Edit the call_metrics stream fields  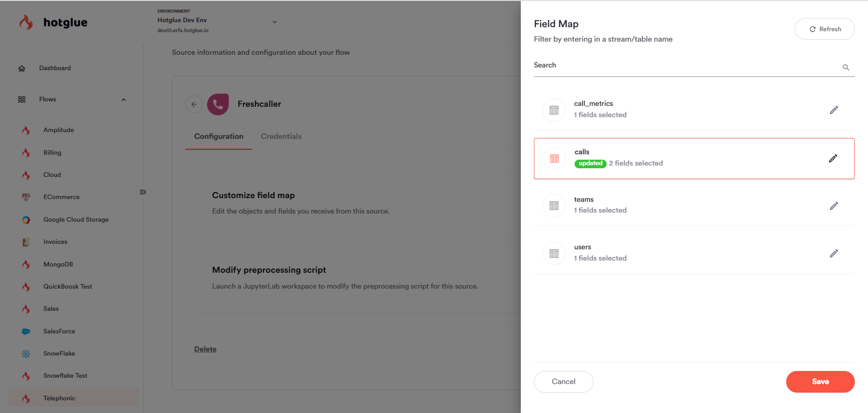point(834,110)
